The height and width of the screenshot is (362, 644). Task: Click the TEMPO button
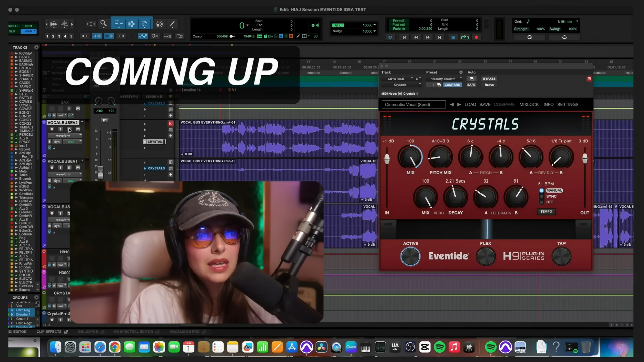pyautogui.click(x=546, y=212)
